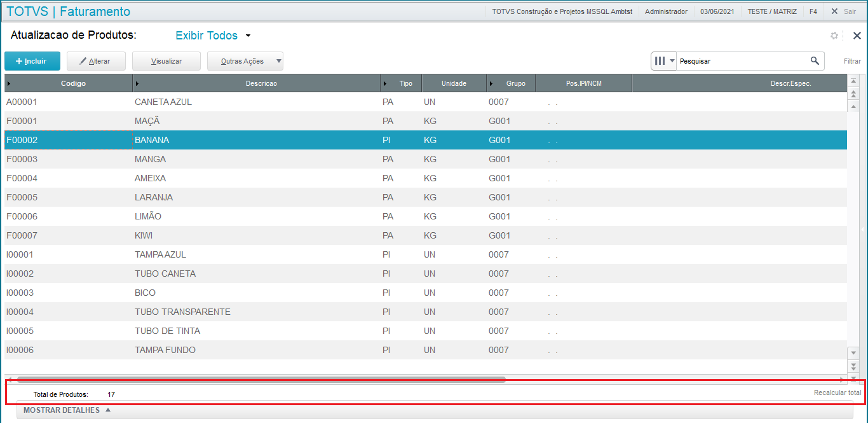Viewport: 868px width, 423px height.
Task: Close the Atualizacao de Produtos panel
Action: (857, 36)
